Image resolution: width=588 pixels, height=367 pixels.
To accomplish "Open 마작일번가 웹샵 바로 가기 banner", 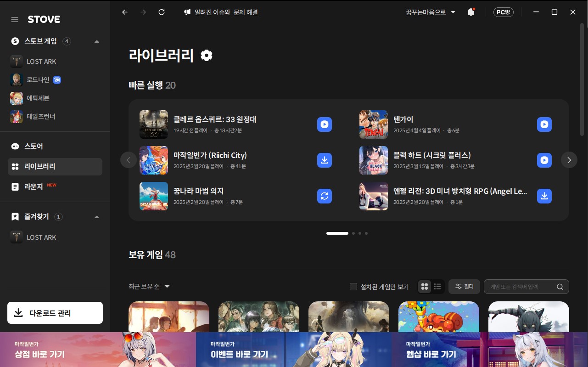I will pos(490,350).
